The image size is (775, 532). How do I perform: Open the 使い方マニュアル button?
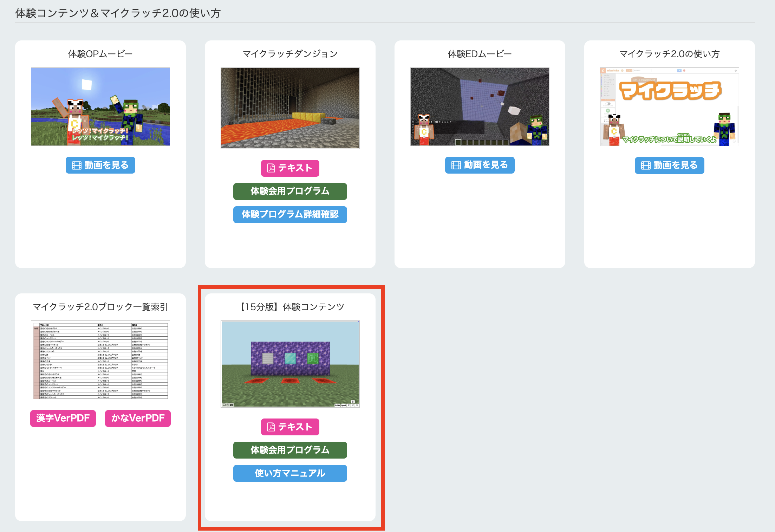coord(290,473)
